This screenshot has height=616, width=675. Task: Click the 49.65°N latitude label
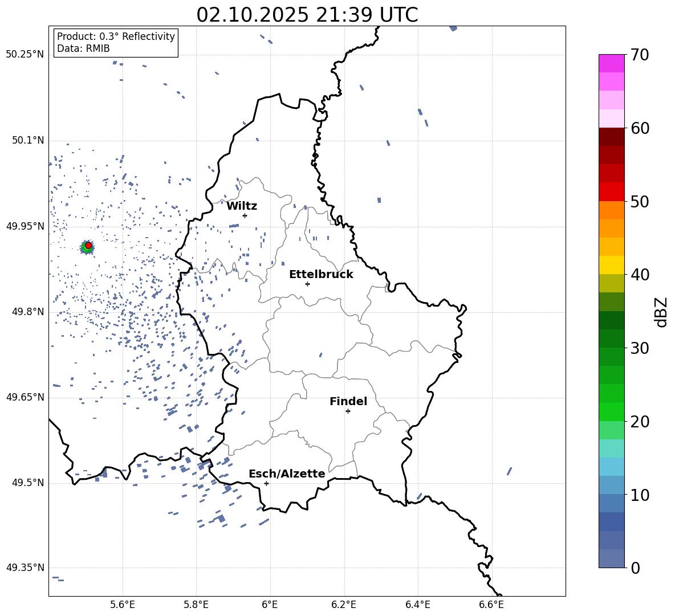[25, 397]
